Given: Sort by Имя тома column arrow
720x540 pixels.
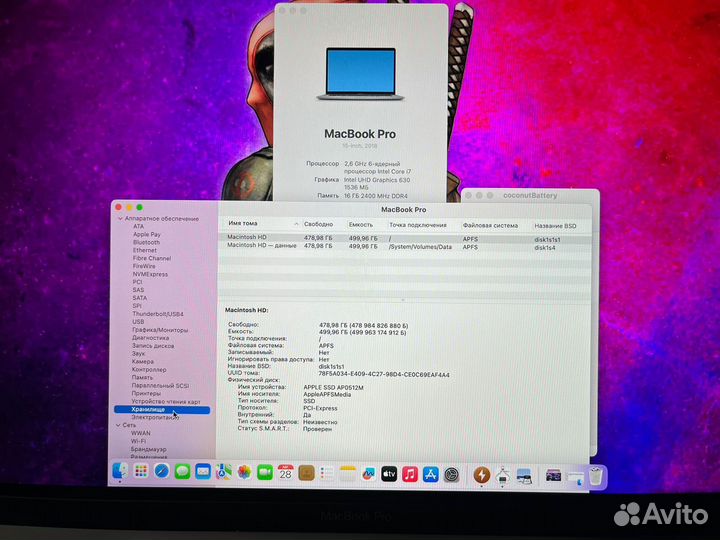Looking at the screenshot, I should [296, 224].
